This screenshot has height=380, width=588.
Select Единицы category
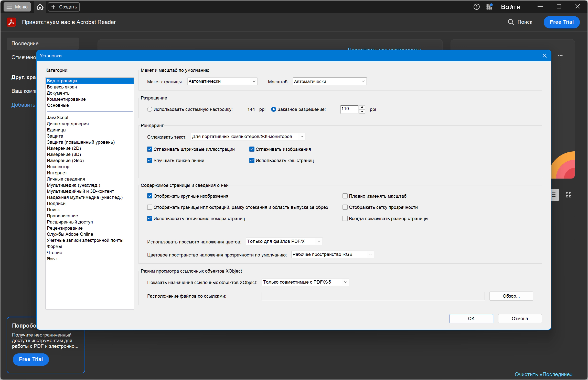tap(90, 130)
